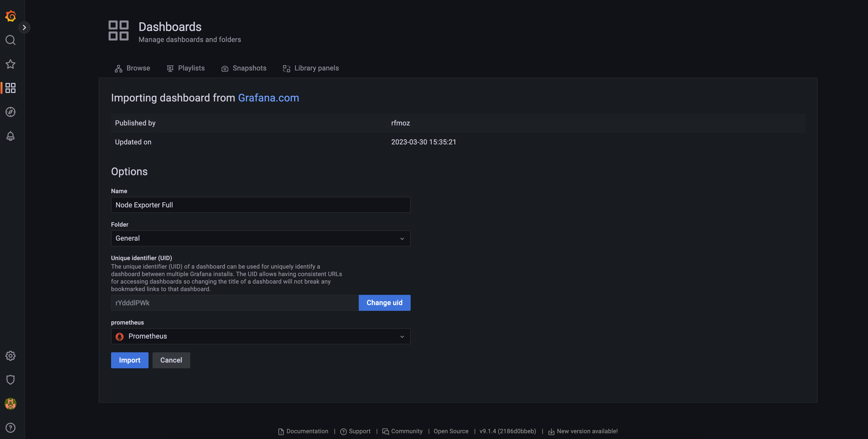Screen dimensions: 868x439
Task: Open starred dashboards icon
Action: pyautogui.click(x=10, y=64)
